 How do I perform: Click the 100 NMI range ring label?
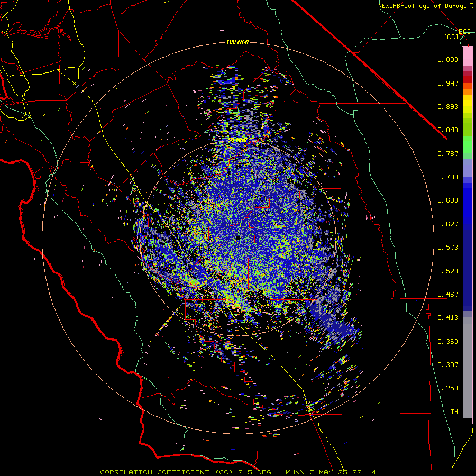tap(237, 42)
